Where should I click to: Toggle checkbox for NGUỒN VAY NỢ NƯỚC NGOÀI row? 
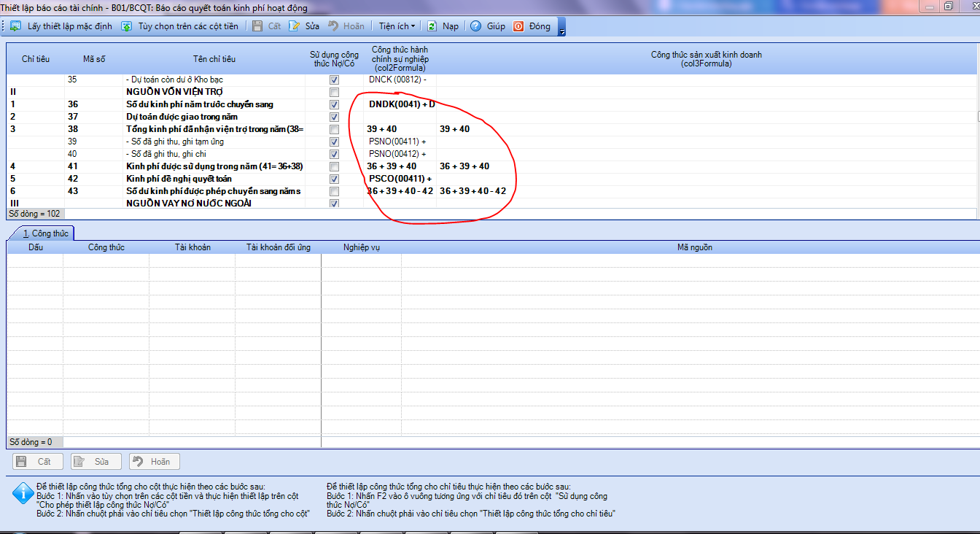(334, 204)
